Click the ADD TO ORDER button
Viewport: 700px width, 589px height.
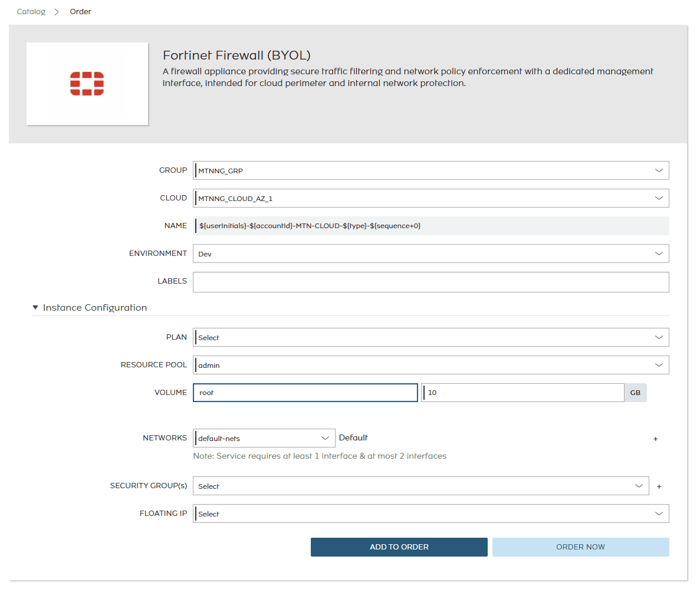coord(399,547)
